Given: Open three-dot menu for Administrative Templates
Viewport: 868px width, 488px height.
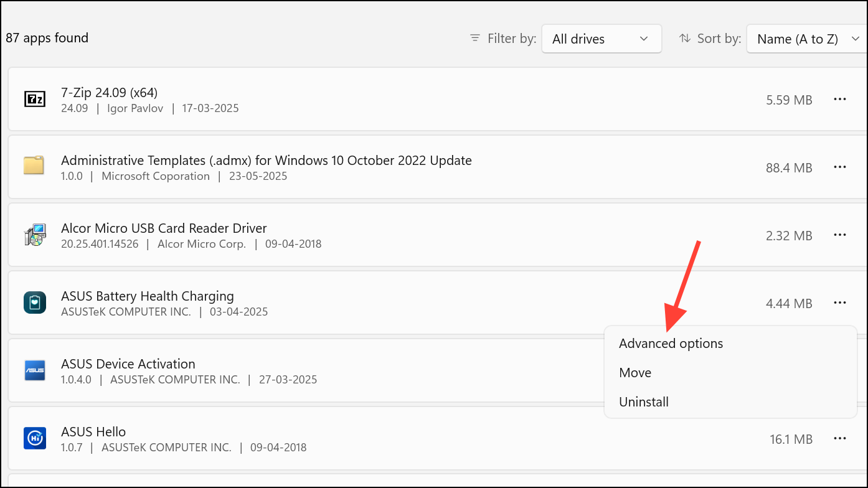Looking at the screenshot, I should [x=839, y=167].
